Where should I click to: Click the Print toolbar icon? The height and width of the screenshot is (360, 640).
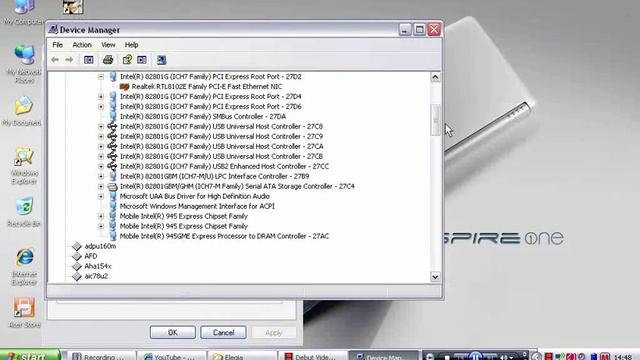click(108, 60)
